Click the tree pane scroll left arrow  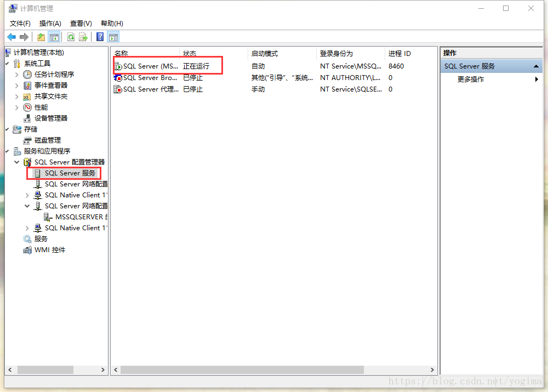pyautogui.click(x=10, y=370)
